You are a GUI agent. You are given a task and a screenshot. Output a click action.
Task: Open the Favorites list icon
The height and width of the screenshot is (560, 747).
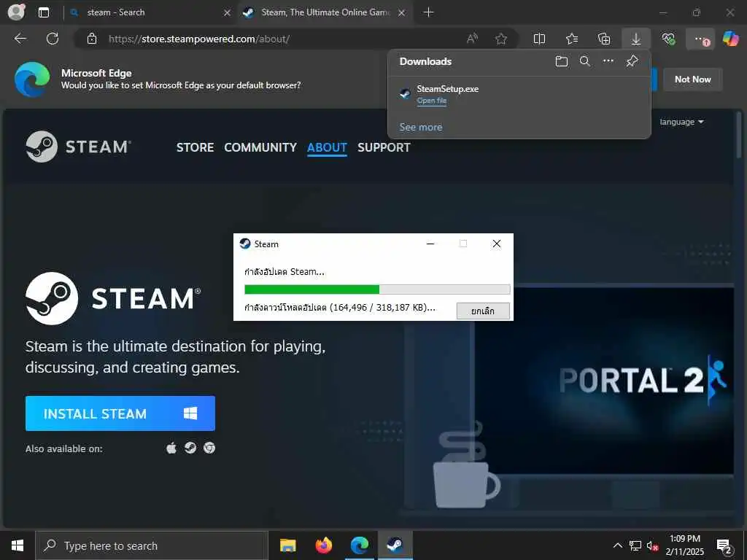(x=572, y=39)
